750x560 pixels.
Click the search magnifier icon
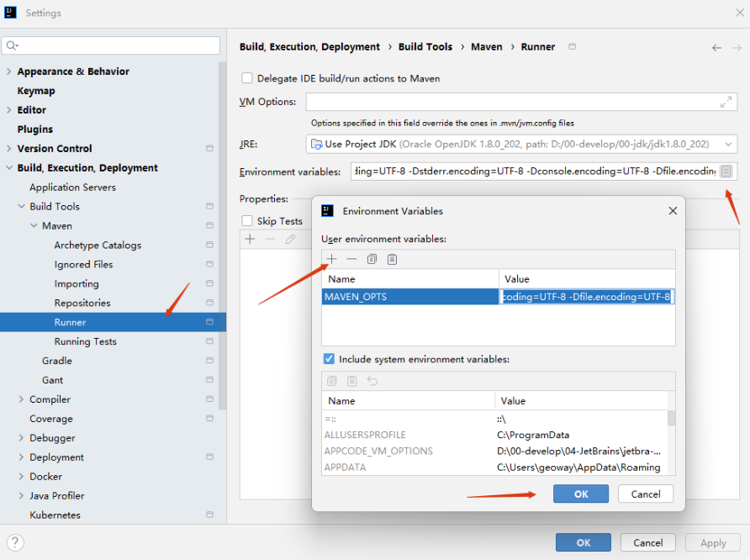[x=12, y=45]
